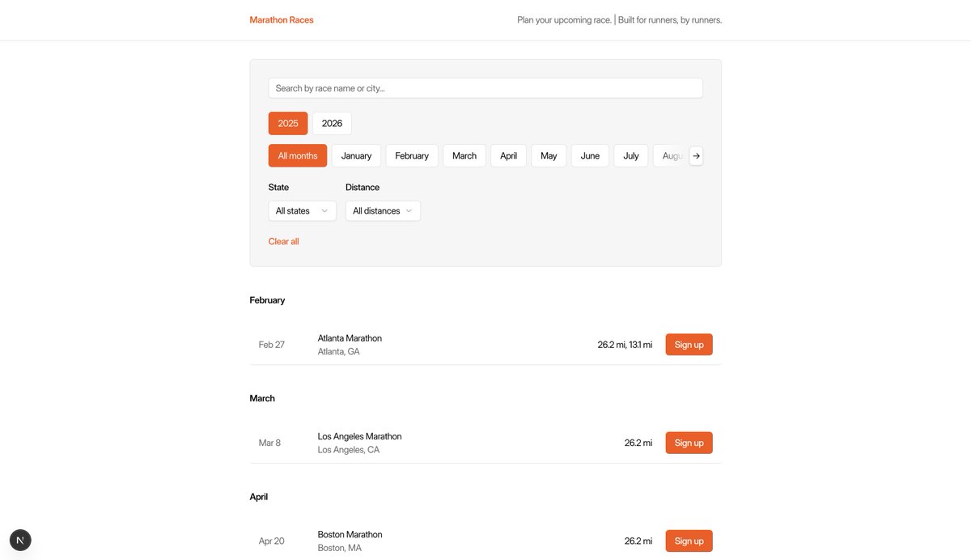This screenshot has height=560, width=971.
Task: Click the Atlanta Marathon race name
Action: point(350,338)
